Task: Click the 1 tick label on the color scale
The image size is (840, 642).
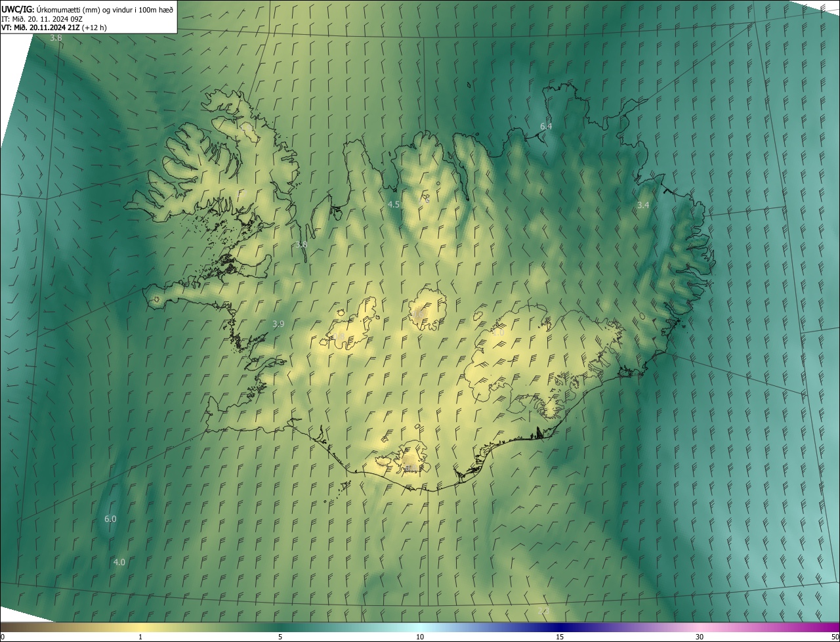Action: [140, 637]
